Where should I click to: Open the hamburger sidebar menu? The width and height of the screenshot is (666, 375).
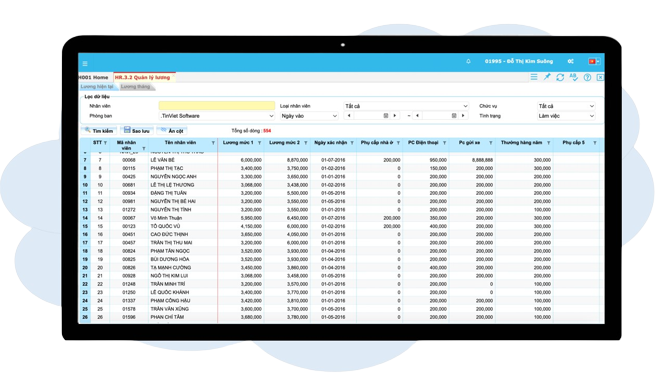85,64
